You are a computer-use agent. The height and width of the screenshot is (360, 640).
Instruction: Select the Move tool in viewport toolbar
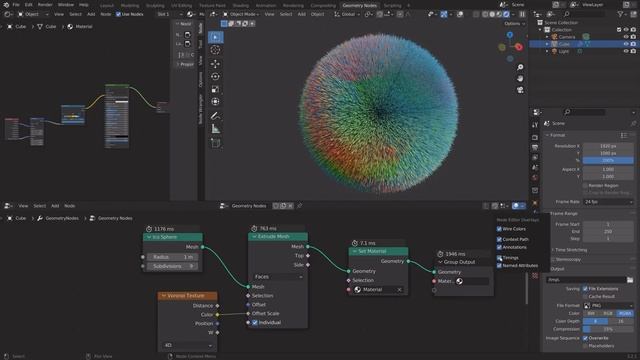(216, 64)
